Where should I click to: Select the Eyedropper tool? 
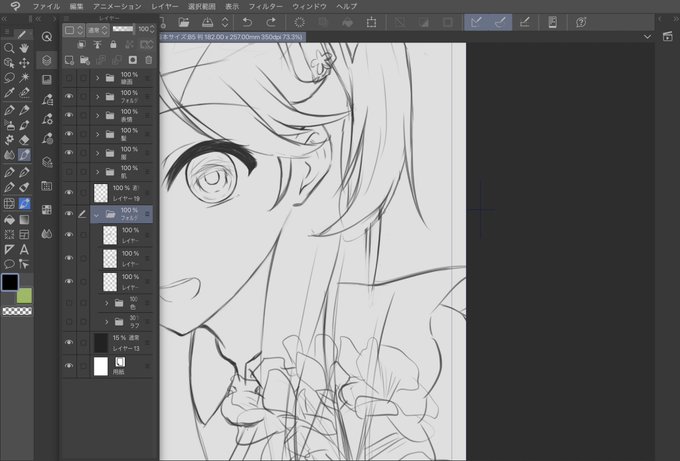tap(9, 92)
